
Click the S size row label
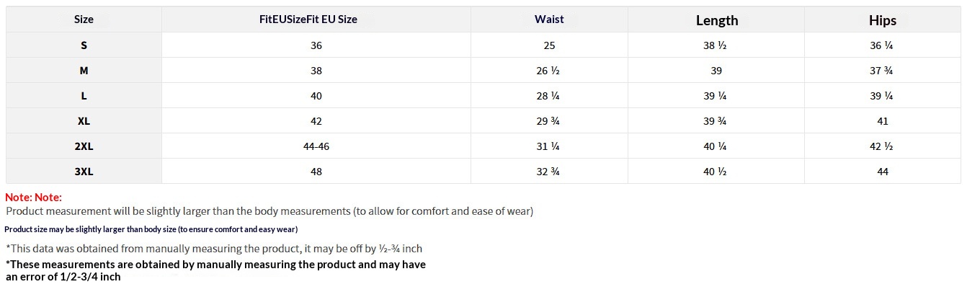[x=84, y=45]
